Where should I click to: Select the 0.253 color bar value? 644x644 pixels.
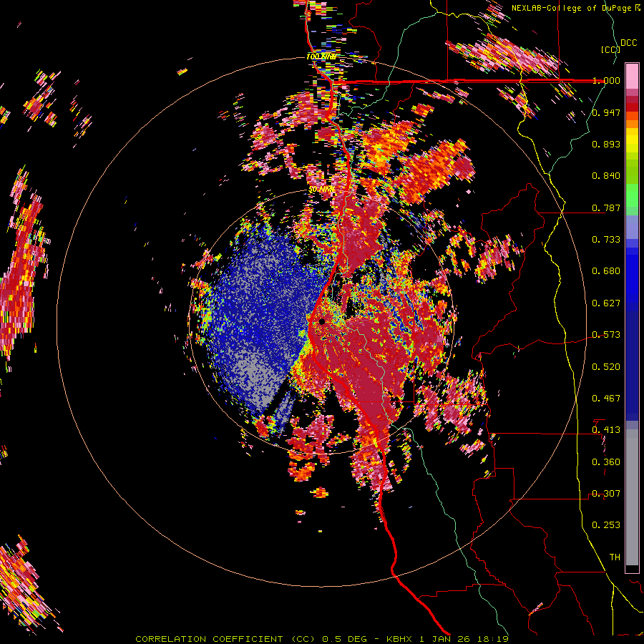tap(606, 525)
